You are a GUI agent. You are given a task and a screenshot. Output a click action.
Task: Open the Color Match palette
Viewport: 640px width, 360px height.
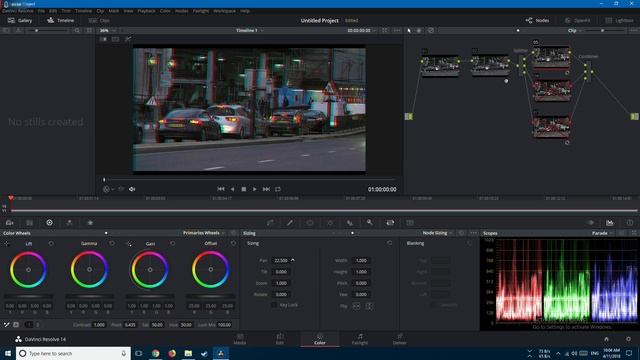tap(29, 222)
